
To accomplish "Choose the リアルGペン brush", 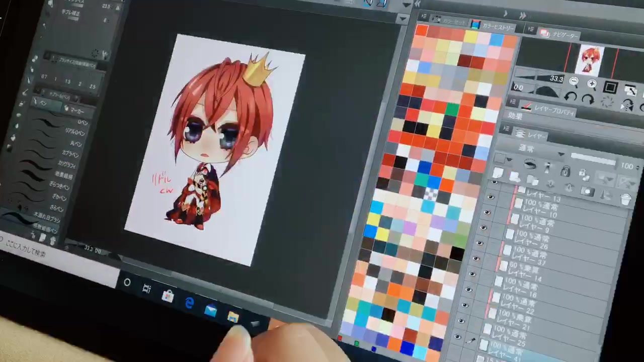I will click(x=58, y=133).
